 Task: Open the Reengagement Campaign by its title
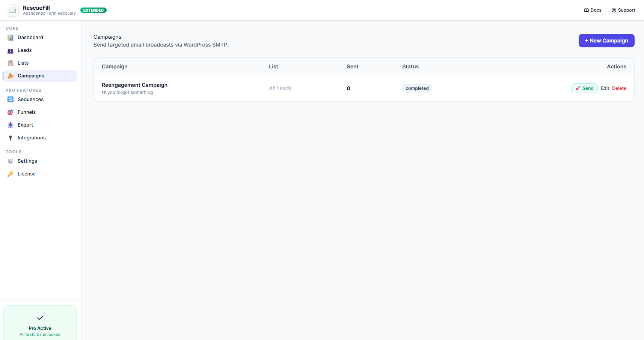click(134, 85)
